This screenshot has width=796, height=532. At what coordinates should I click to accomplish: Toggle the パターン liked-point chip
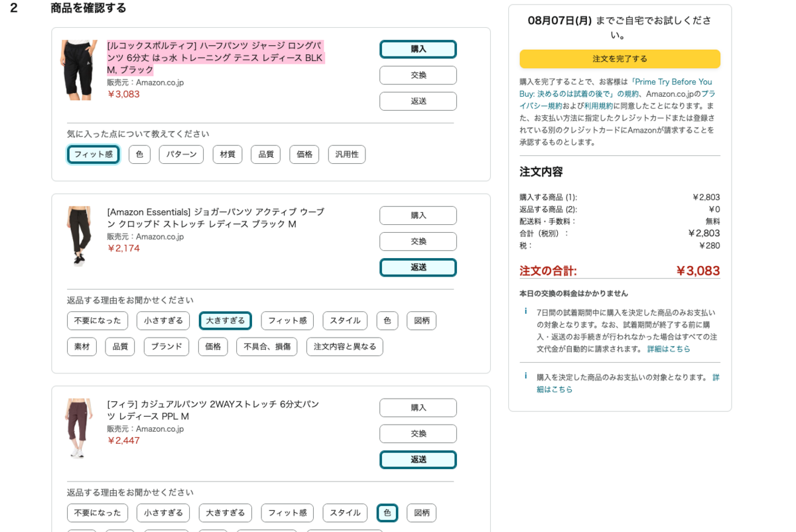[181, 155]
